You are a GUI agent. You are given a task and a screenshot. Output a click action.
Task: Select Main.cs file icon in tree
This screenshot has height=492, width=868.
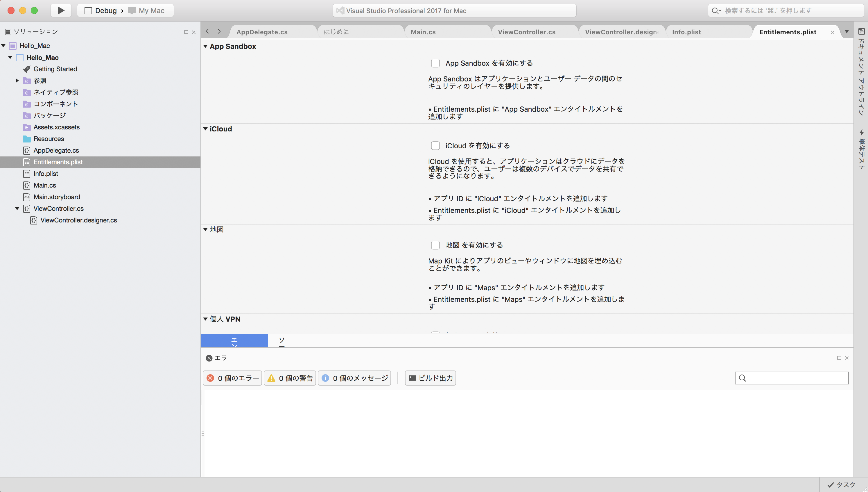[27, 185]
